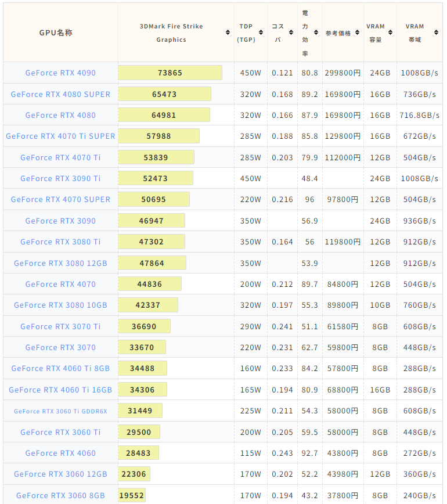
Task: Click the 0.243 cost performance value
Action: 282,453
